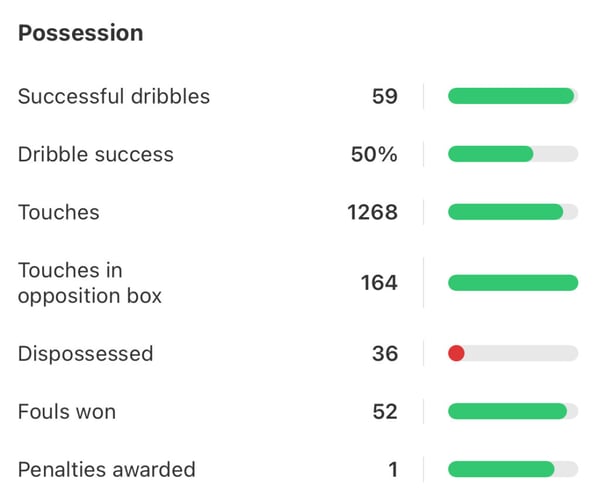Click the Touches in opposition box bar
The image size is (600, 500).
coord(512,283)
